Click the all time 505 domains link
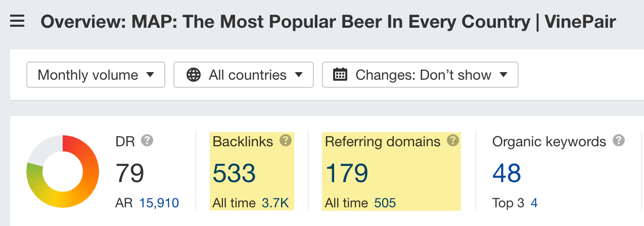 [385, 203]
